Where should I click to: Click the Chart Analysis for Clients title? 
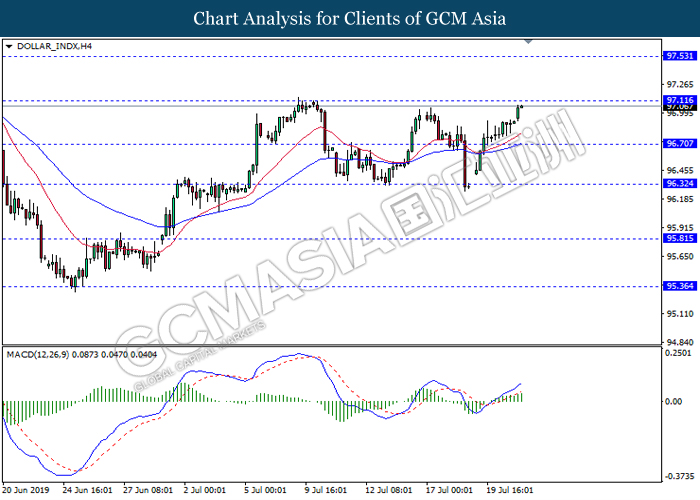tap(350, 19)
